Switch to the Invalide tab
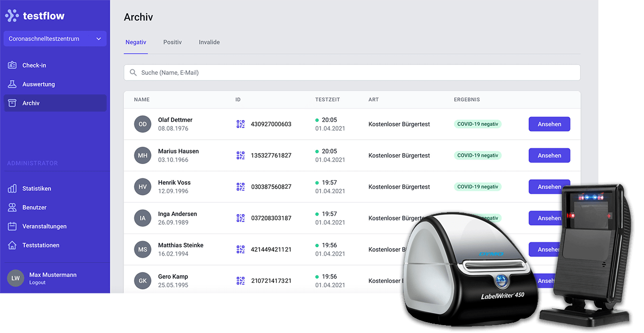644x333 pixels. coord(209,42)
